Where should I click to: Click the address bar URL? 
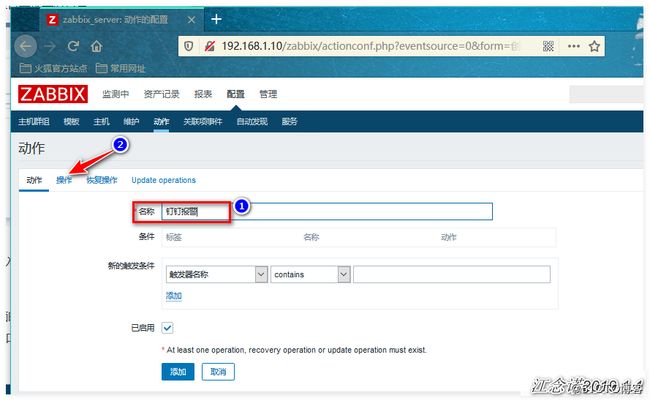point(370,46)
